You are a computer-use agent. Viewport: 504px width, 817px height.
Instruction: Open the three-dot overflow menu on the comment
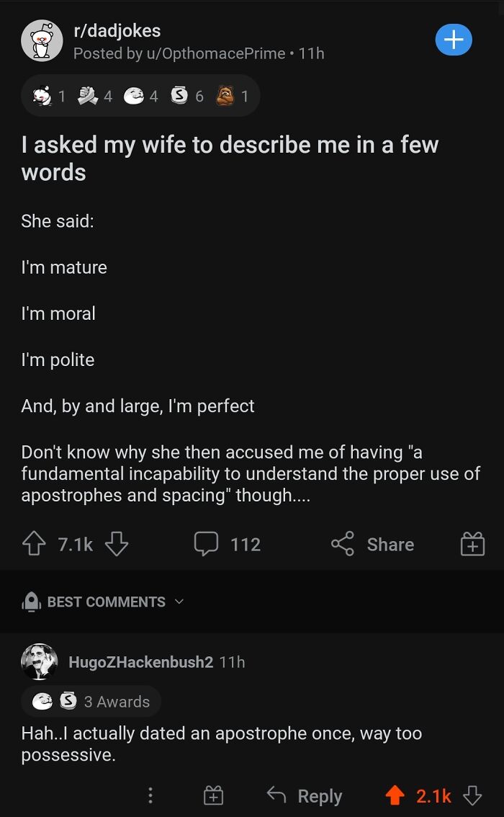click(x=150, y=795)
